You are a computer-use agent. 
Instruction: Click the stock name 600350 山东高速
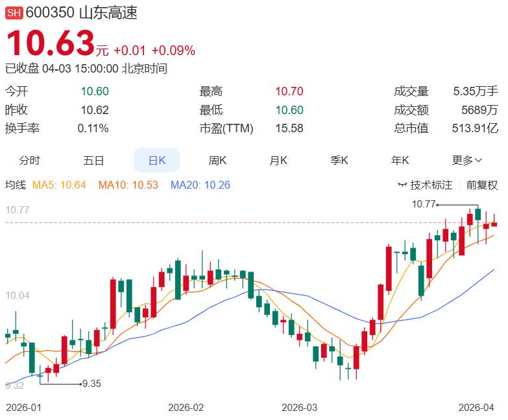(81, 13)
